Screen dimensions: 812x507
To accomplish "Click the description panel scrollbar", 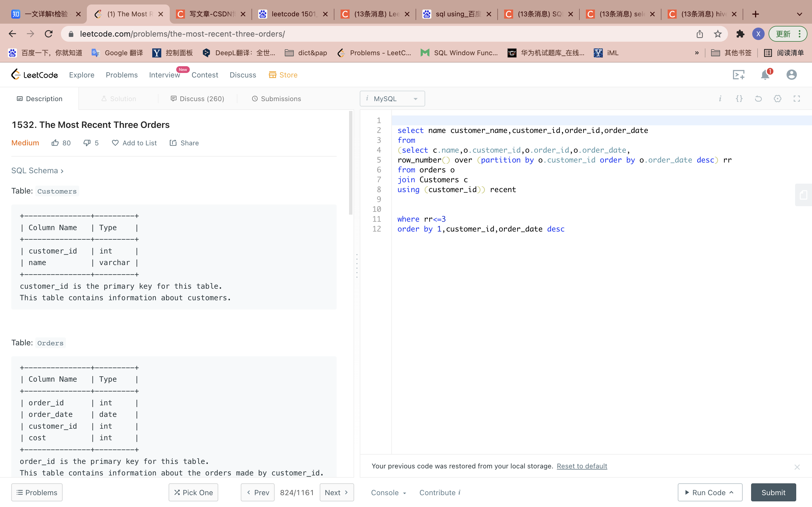I will coord(351,163).
